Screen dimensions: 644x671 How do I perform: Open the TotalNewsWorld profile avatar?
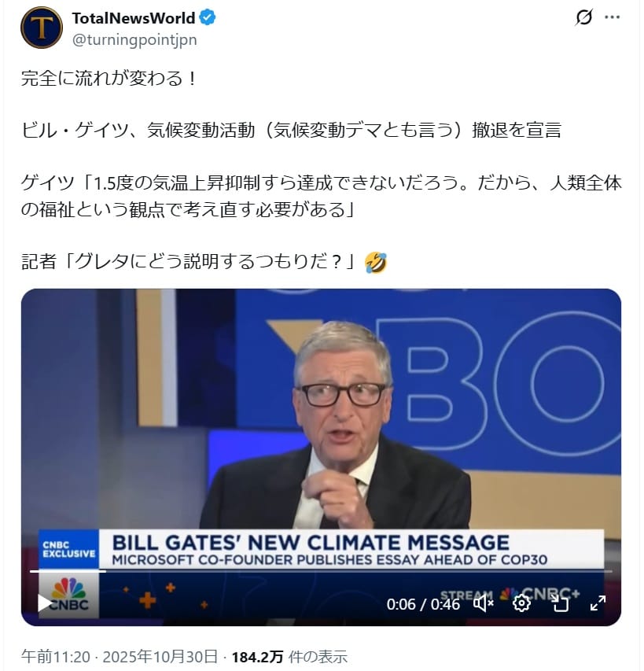(42, 28)
